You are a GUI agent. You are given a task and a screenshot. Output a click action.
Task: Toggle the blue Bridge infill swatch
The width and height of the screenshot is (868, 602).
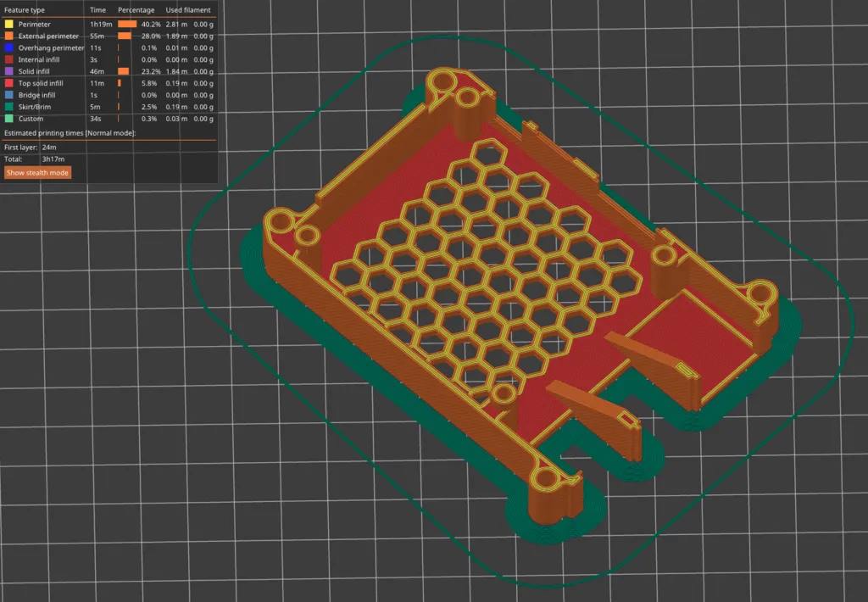coord(8,95)
